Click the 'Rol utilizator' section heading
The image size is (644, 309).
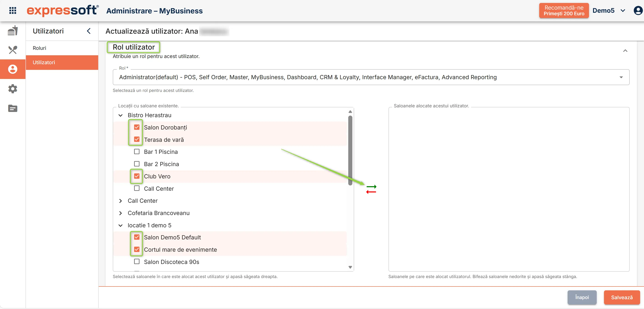point(134,47)
